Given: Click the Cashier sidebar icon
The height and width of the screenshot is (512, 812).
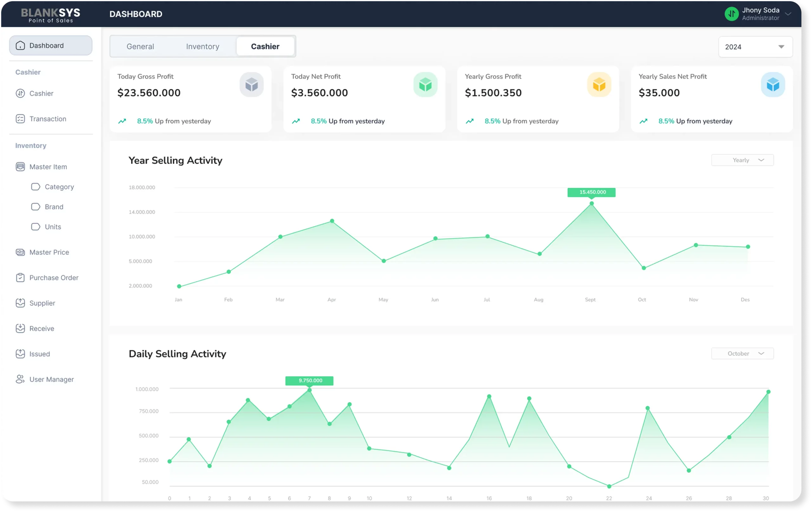Looking at the screenshot, I should pyautogui.click(x=20, y=94).
